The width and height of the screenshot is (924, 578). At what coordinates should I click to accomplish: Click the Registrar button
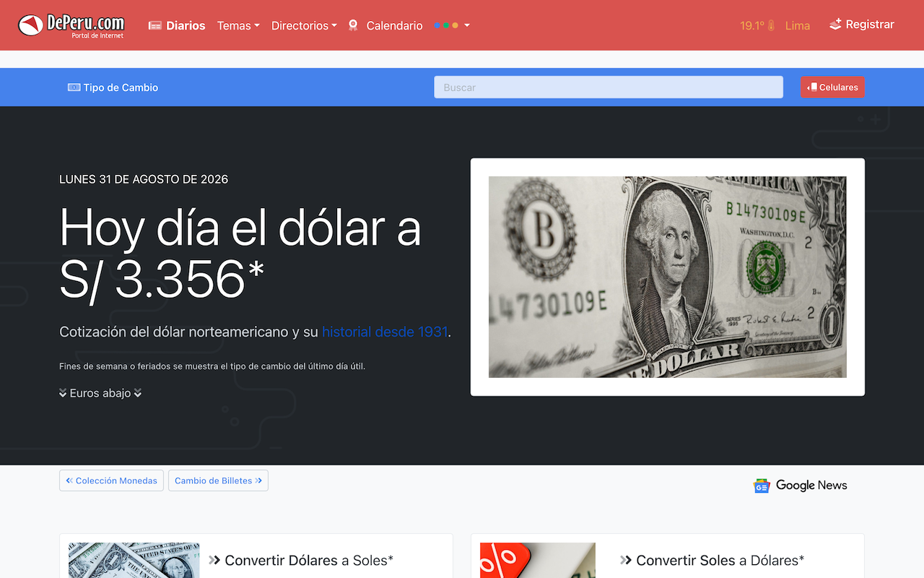click(x=862, y=25)
